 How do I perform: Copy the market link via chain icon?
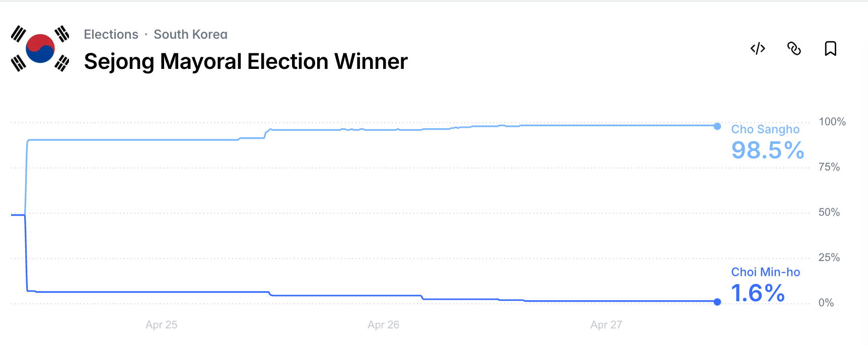pyautogui.click(x=794, y=49)
